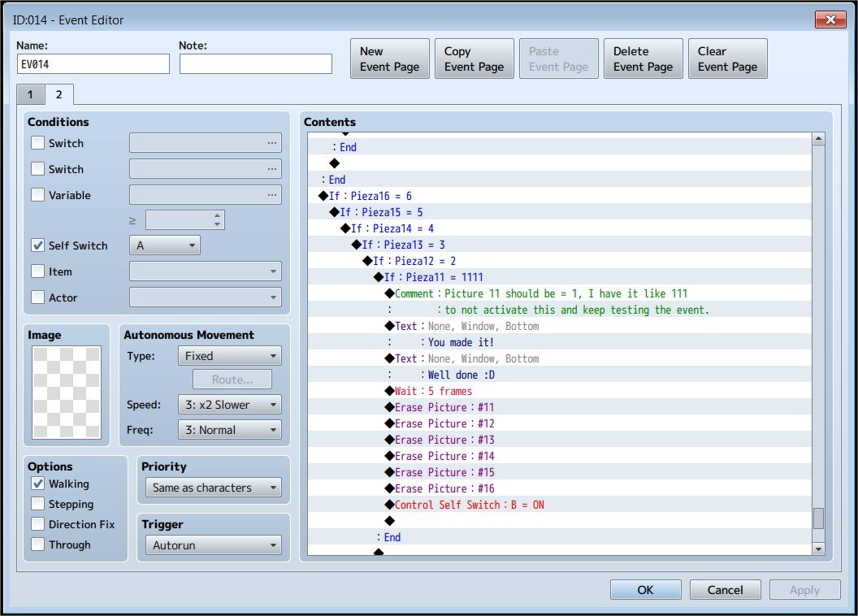Image resolution: width=858 pixels, height=616 pixels.
Task: Enable the Actor condition checkbox
Action: click(37, 297)
